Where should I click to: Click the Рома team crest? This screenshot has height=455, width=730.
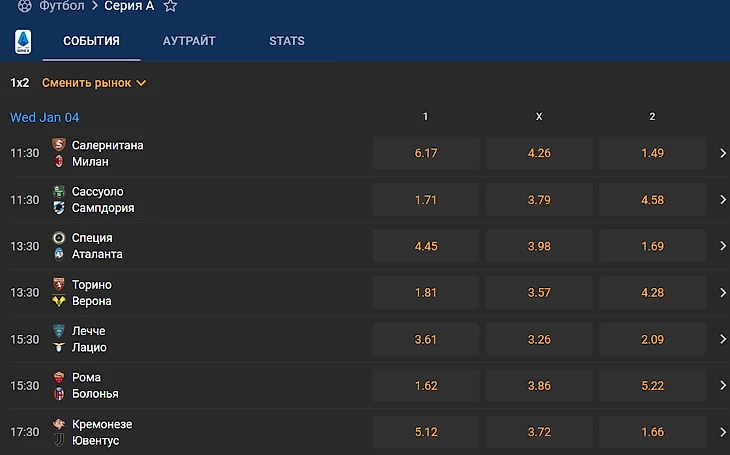click(x=59, y=377)
